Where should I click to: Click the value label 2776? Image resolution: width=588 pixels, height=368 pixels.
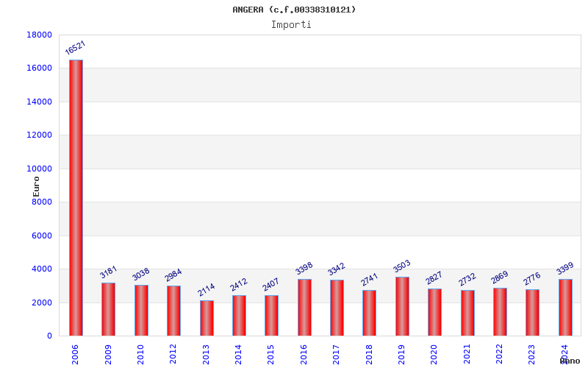coord(532,279)
